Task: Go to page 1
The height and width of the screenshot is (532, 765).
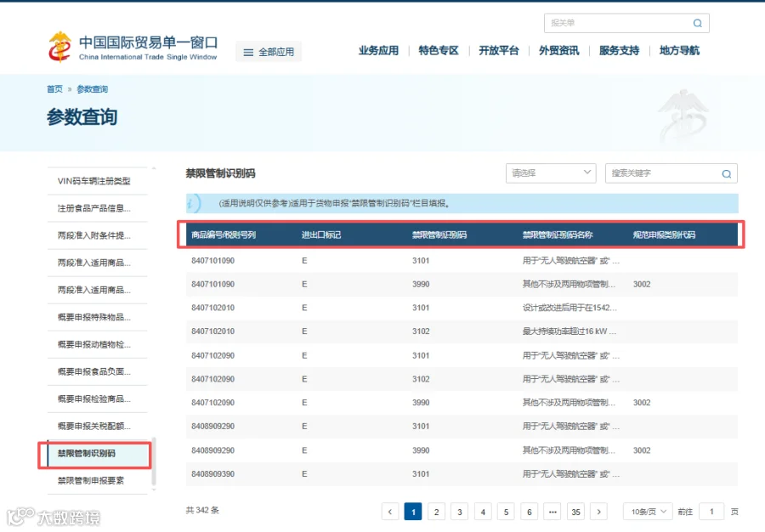Action: click(x=413, y=512)
